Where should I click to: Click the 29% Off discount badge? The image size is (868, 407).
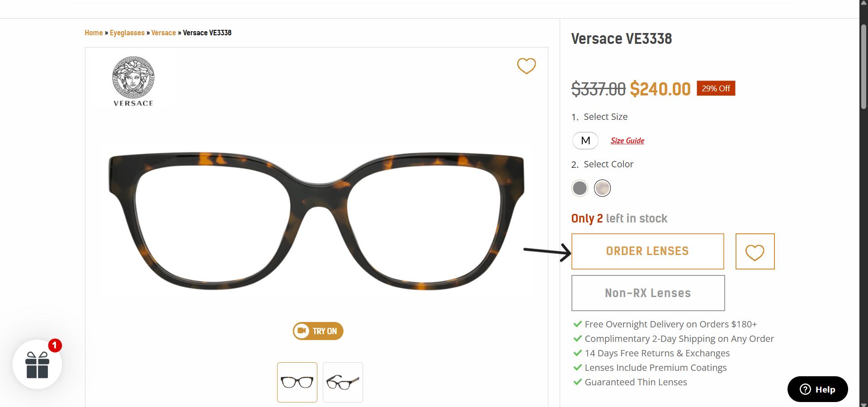click(x=716, y=88)
